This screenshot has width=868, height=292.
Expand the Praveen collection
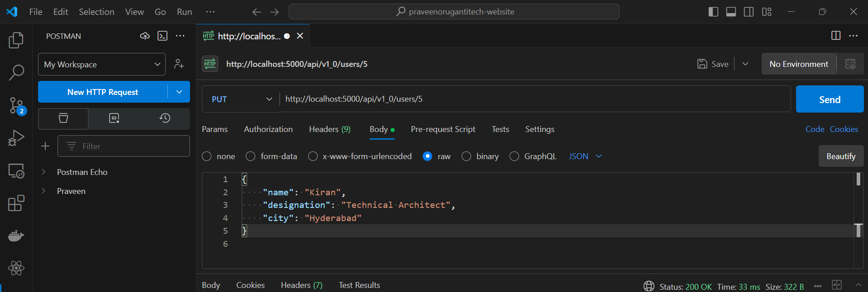pos(43,191)
